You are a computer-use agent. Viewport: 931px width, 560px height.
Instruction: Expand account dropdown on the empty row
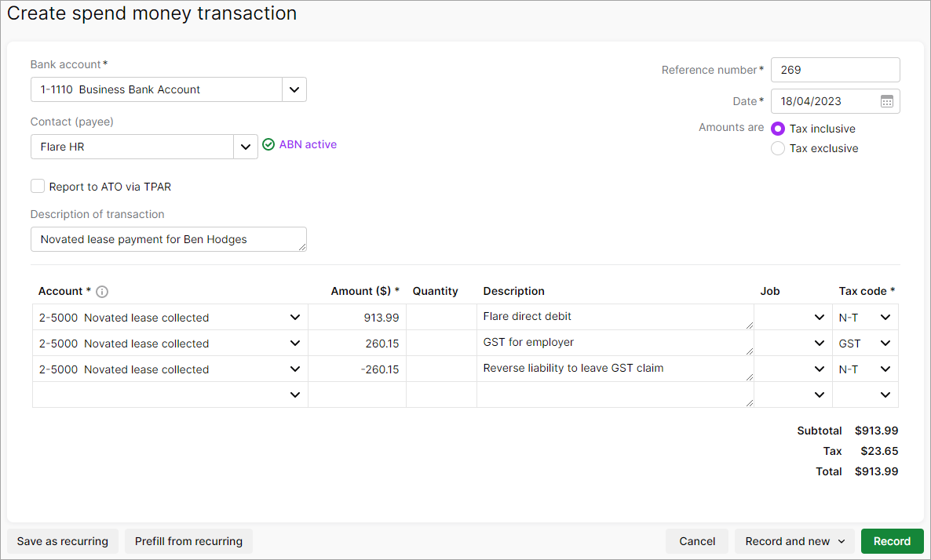(x=295, y=395)
